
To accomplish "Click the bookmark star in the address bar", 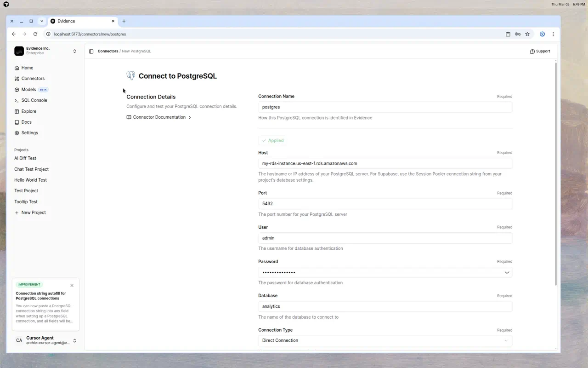I will pyautogui.click(x=527, y=34).
